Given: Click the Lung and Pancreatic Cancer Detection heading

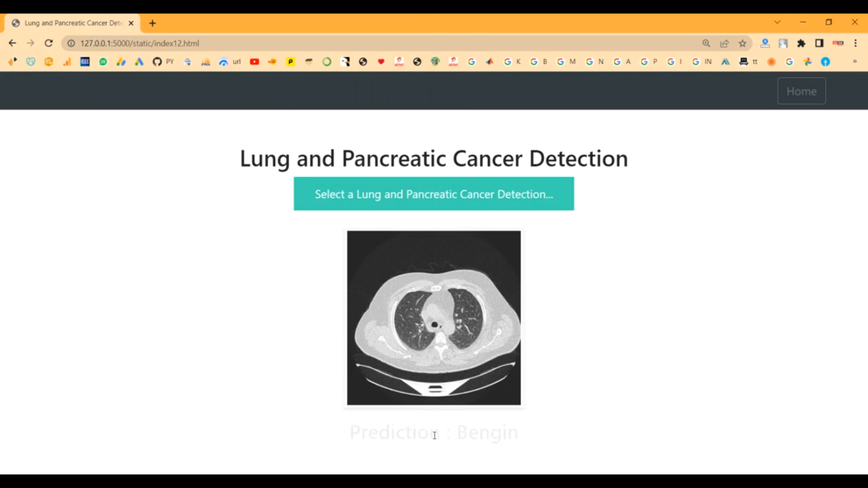Looking at the screenshot, I should [x=434, y=158].
